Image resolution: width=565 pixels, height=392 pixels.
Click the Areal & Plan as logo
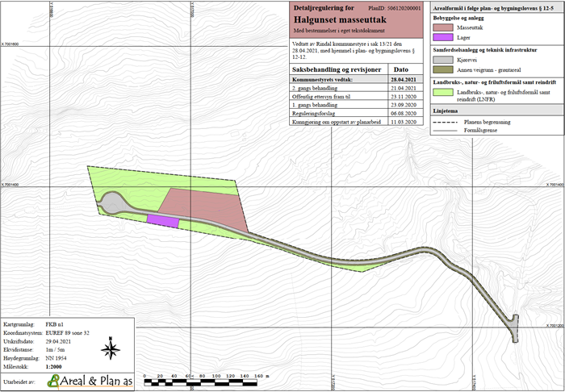[82, 381]
